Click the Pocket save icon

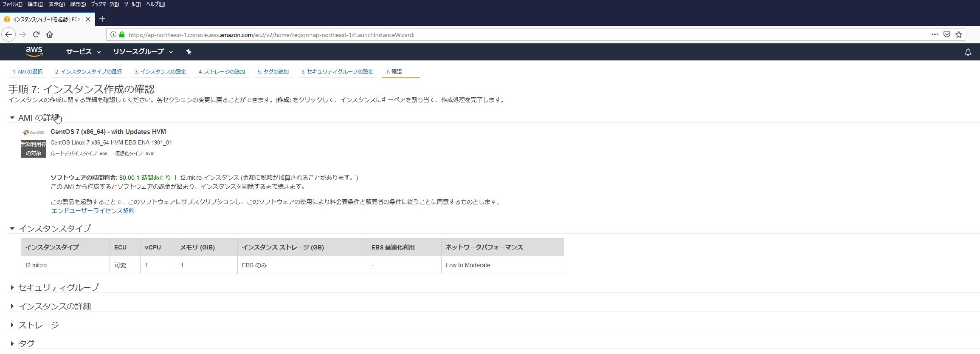click(x=946, y=34)
